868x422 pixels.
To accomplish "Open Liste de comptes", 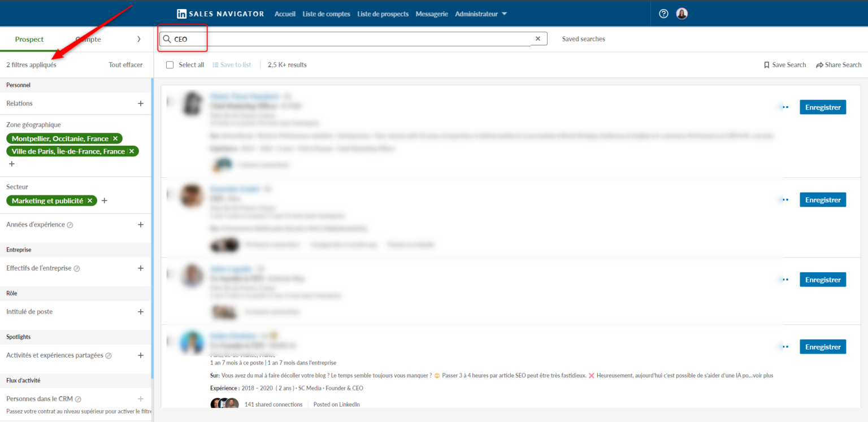I will click(326, 14).
